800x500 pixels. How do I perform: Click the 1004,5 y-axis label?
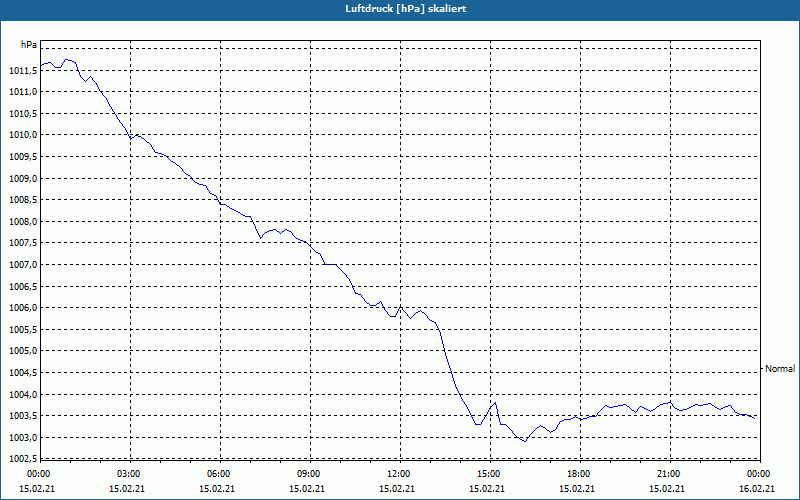[x=23, y=373]
